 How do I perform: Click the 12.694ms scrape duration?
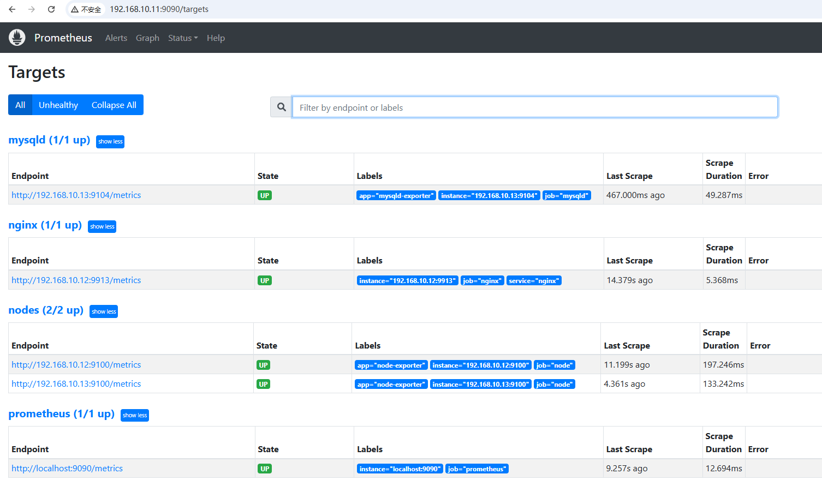coord(724,469)
